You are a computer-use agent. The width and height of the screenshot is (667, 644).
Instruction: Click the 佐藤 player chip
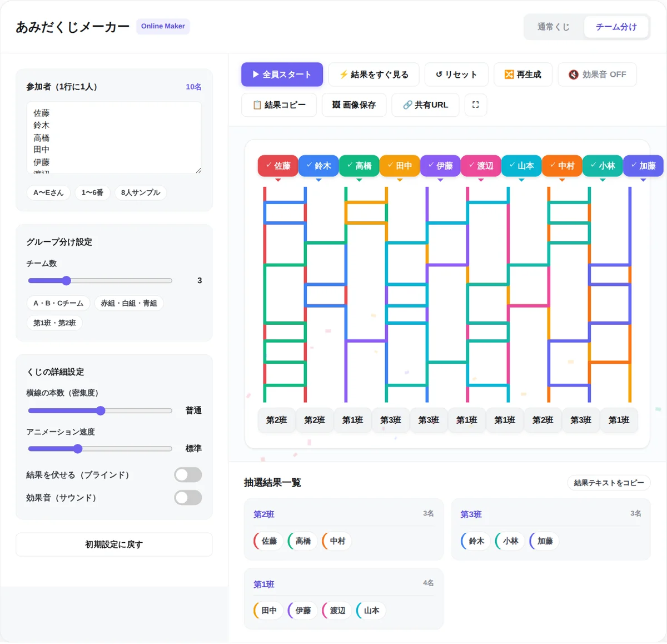(x=278, y=166)
